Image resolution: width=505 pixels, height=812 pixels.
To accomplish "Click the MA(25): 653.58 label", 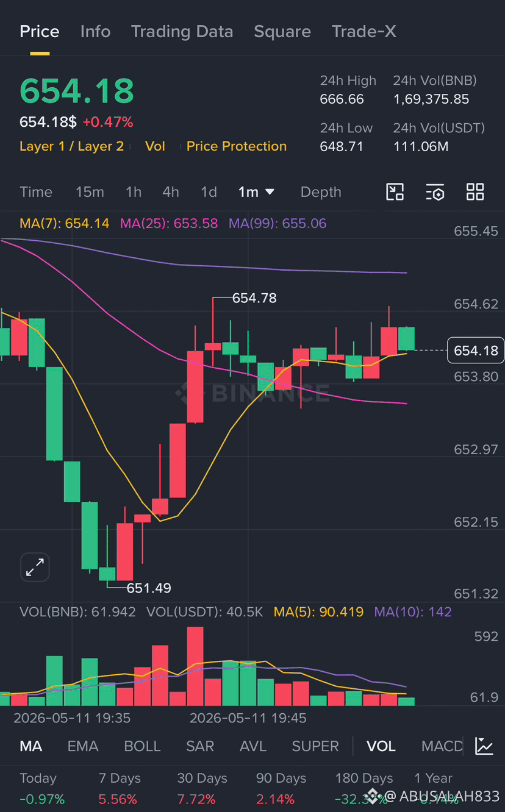I will 169,223.
